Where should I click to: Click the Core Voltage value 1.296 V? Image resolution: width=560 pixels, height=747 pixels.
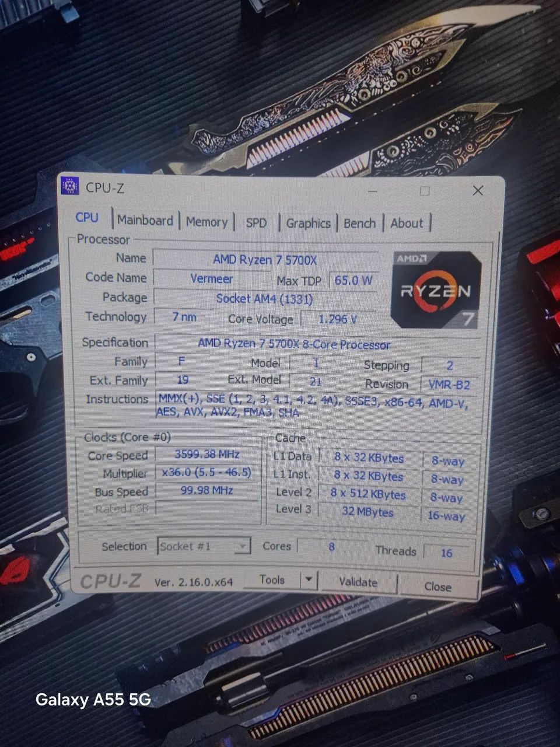pyautogui.click(x=338, y=319)
